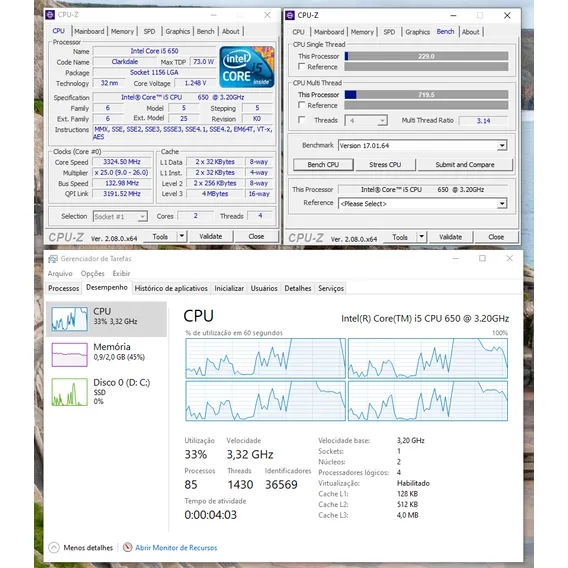Maximize the Gerenciador de Tarefas window
Screen dimensions: 568x568
[482, 258]
